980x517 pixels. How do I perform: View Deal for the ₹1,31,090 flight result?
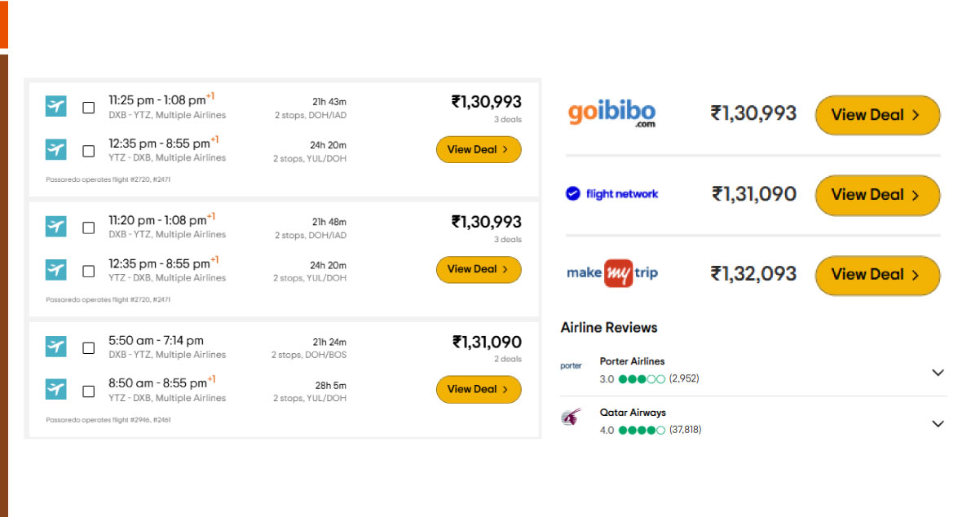(x=479, y=389)
